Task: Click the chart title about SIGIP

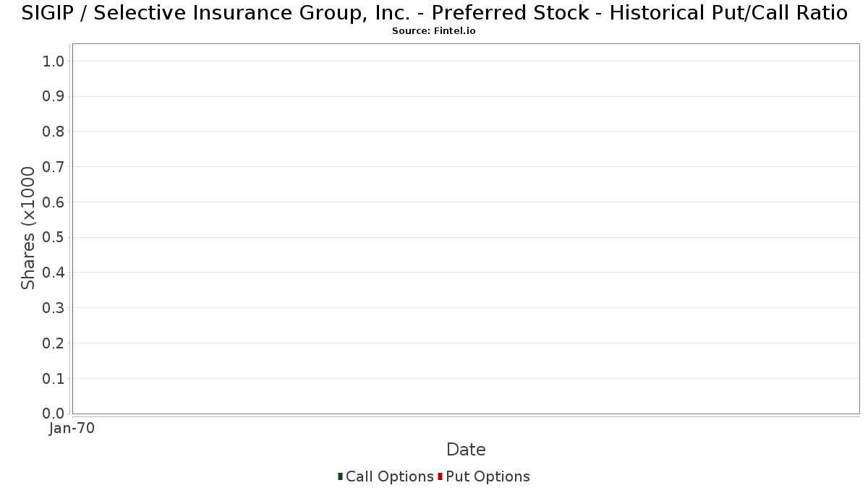Action: [434, 12]
